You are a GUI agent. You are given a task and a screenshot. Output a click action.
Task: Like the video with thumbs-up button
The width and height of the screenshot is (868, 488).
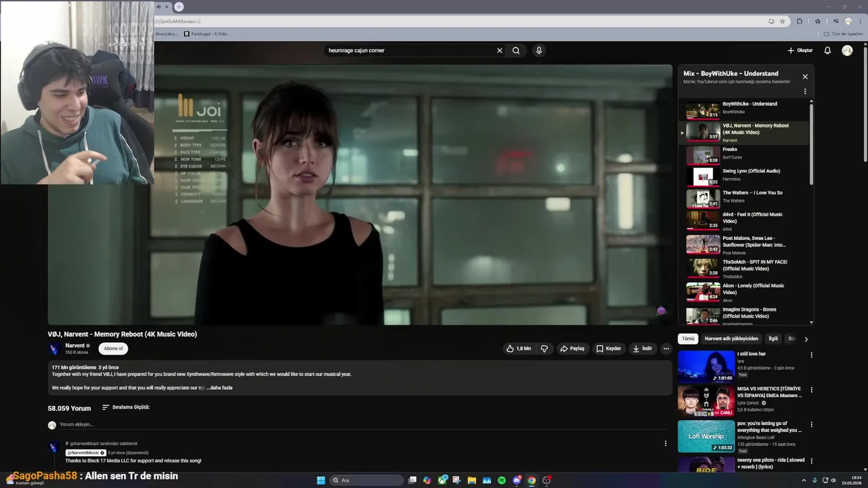[x=519, y=348]
